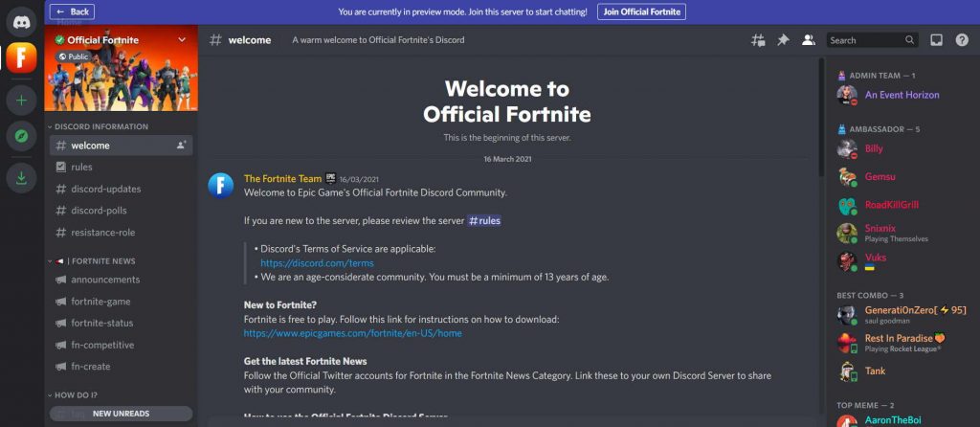Click the Epic Games badge next to The Fortnite Team
980x427 pixels.
(x=330, y=178)
